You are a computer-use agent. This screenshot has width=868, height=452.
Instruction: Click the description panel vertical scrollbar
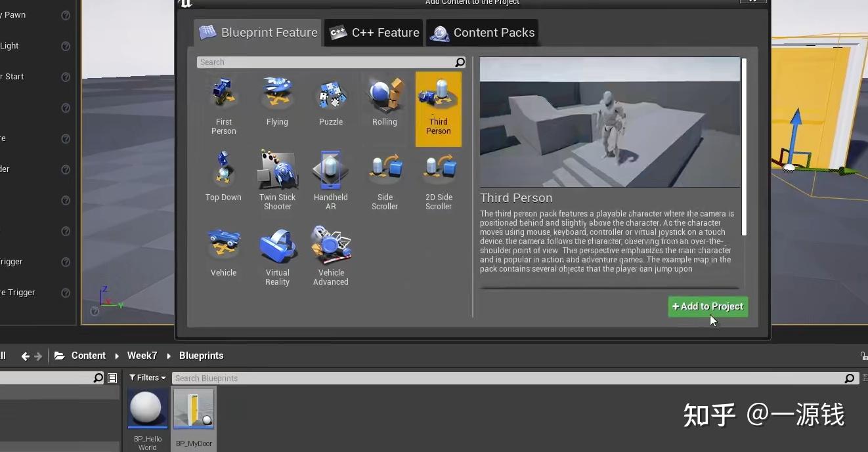click(x=744, y=147)
